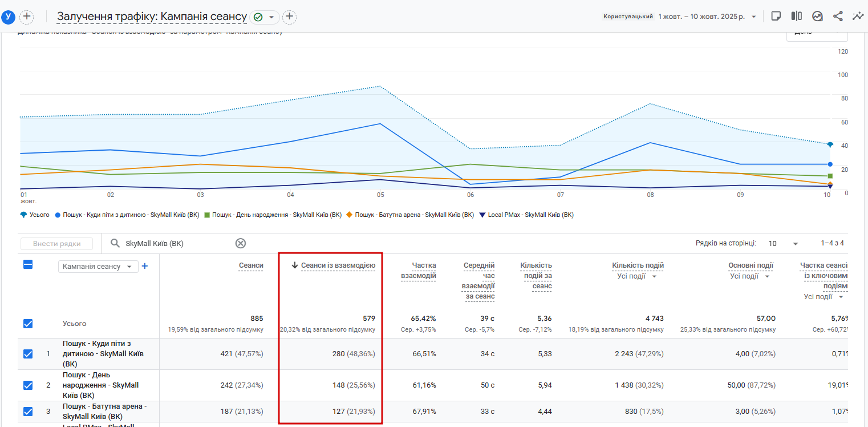This screenshot has width=868, height=427.
Task: Toggle the "Усього" row checkbox
Action: click(28, 324)
